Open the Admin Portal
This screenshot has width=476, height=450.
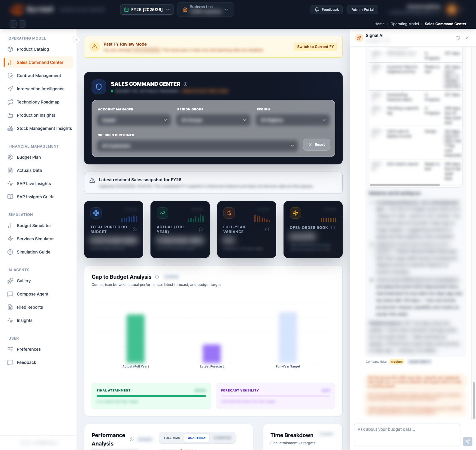363,10
